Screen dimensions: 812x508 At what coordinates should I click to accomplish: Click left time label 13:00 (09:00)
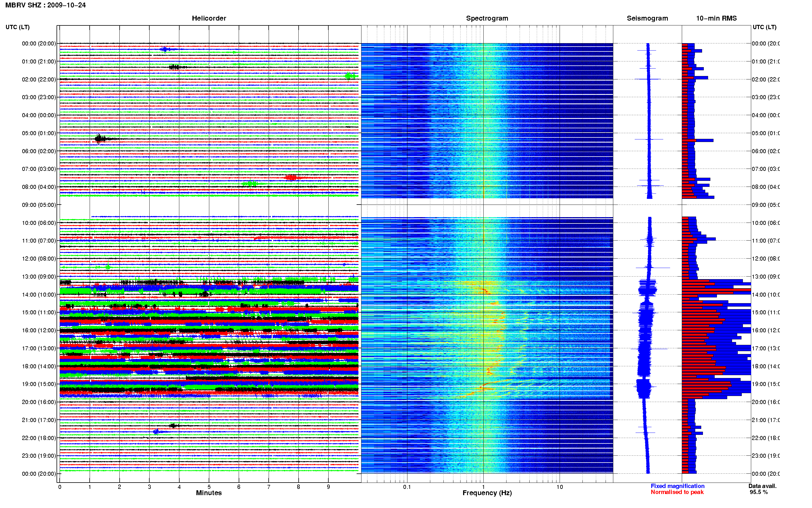[39, 277]
